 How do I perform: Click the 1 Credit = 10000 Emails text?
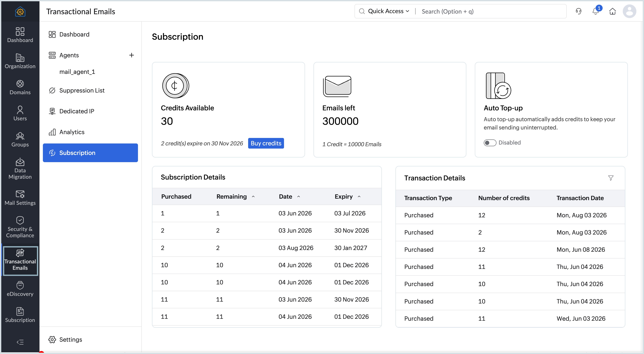click(352, 144)
